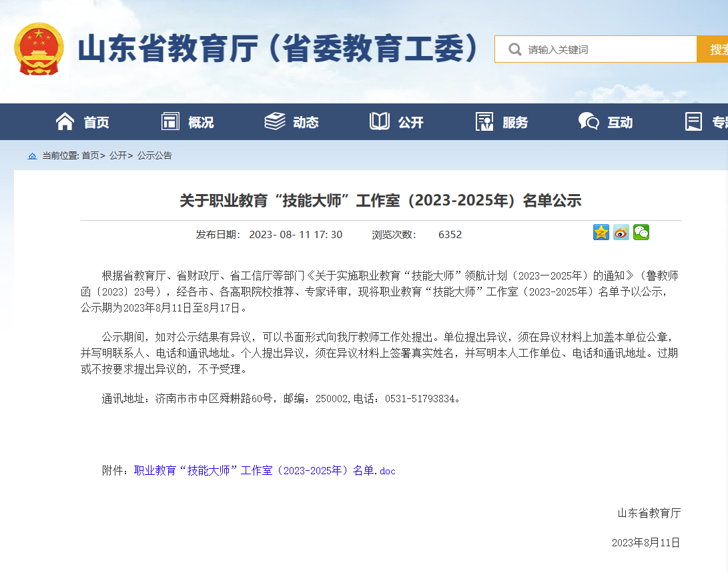Go to 公示公告 breadcrumb link
This screenshot has height=585, width=728.
(x=155, y=155)
